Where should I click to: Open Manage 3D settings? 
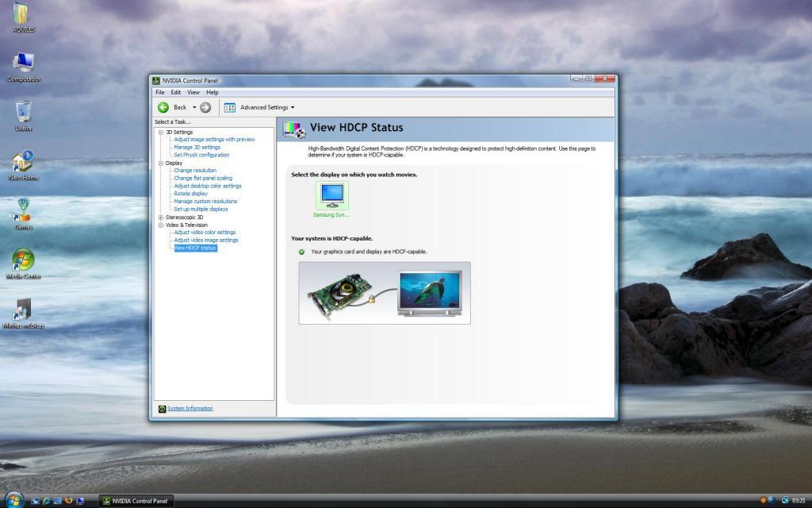point(197,147)
